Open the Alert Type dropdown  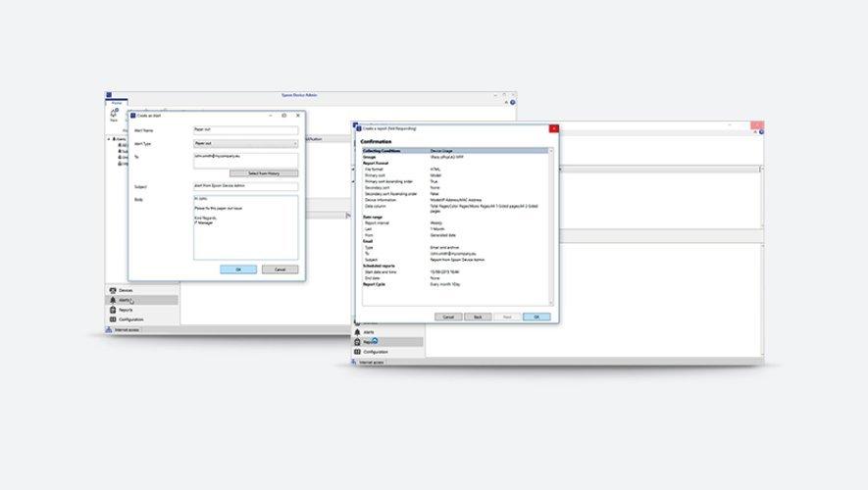(245, 143)
